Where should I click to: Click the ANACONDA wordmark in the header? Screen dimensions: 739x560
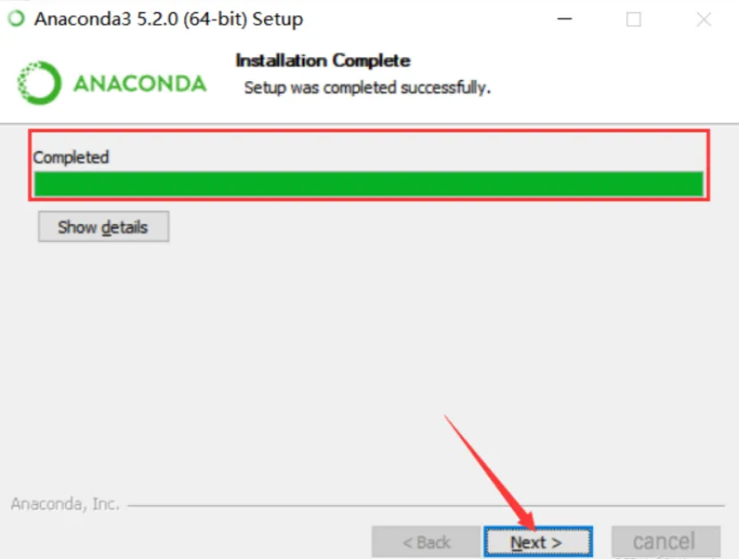point(140,84)
